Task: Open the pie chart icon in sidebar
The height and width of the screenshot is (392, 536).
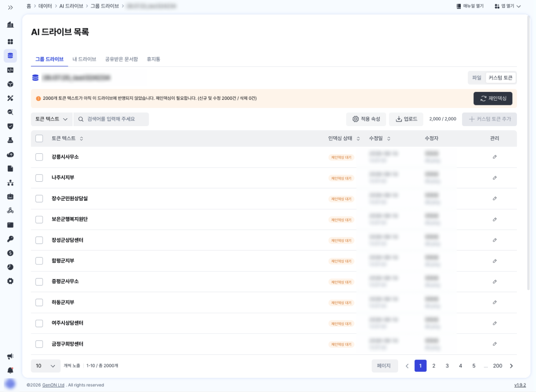Action: click(10, 267)
